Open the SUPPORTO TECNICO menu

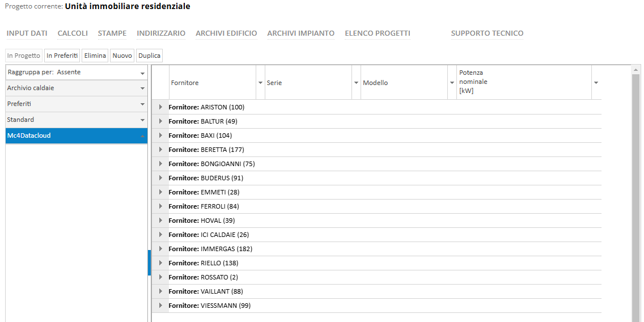(x=487, y=33)
